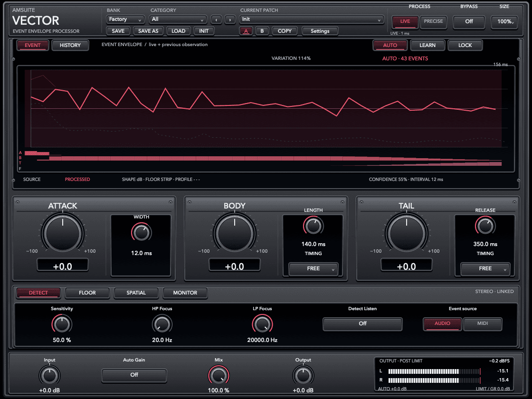Select MIDI event source
Screen dimensions: 532x399
click(483, 323)
